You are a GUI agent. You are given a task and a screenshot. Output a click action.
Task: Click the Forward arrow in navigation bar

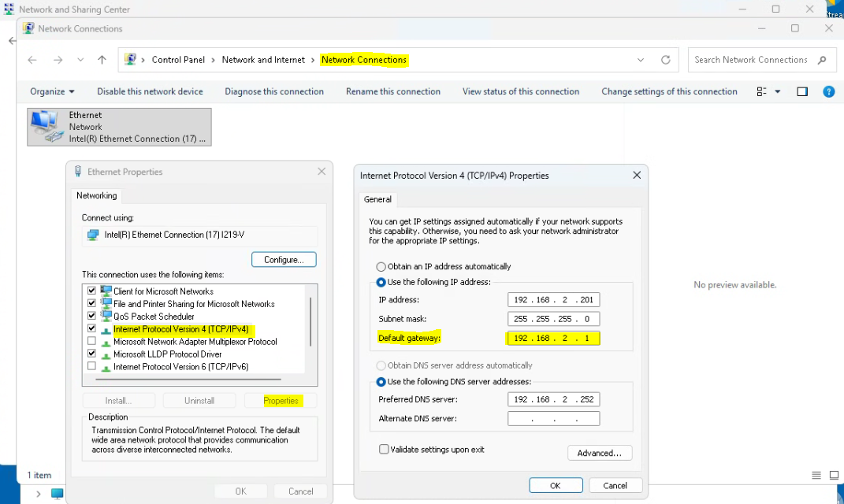pyautogui.click(x=58, y=60)
